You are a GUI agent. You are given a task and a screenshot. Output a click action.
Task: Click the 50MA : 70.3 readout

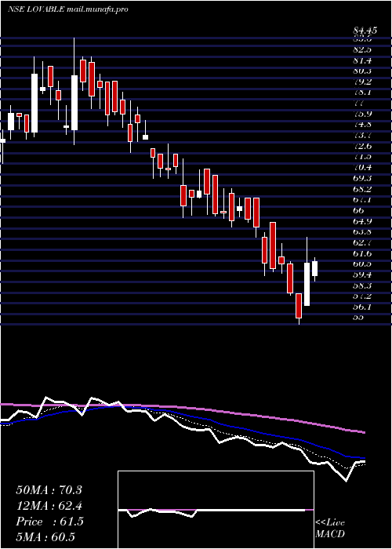click(49, 490)
